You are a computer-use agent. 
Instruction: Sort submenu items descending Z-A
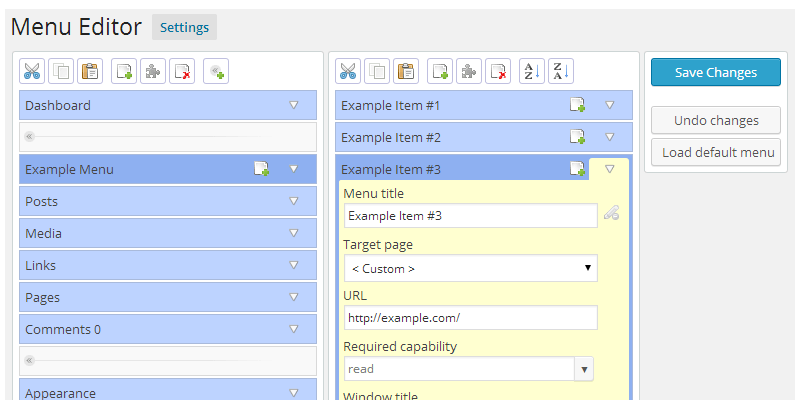[x=560, y=71]
